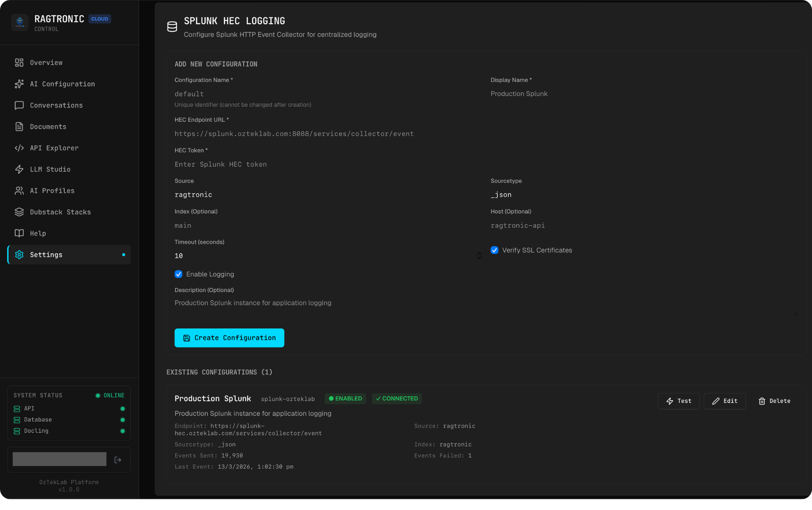Screen dimensions: 812x510
Task: Open the Overview dashboard icon
Action: pyautogui.click(x=19, y=63)
